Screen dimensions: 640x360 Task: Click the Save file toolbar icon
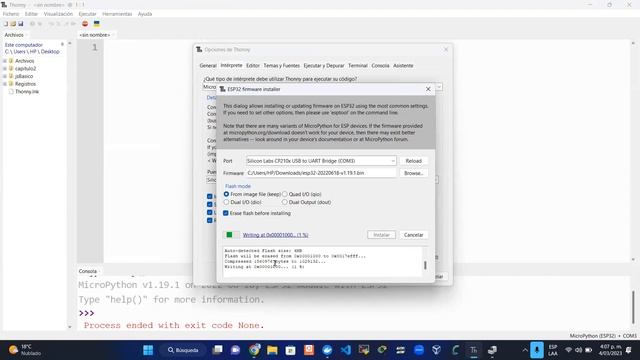(20, 24)
